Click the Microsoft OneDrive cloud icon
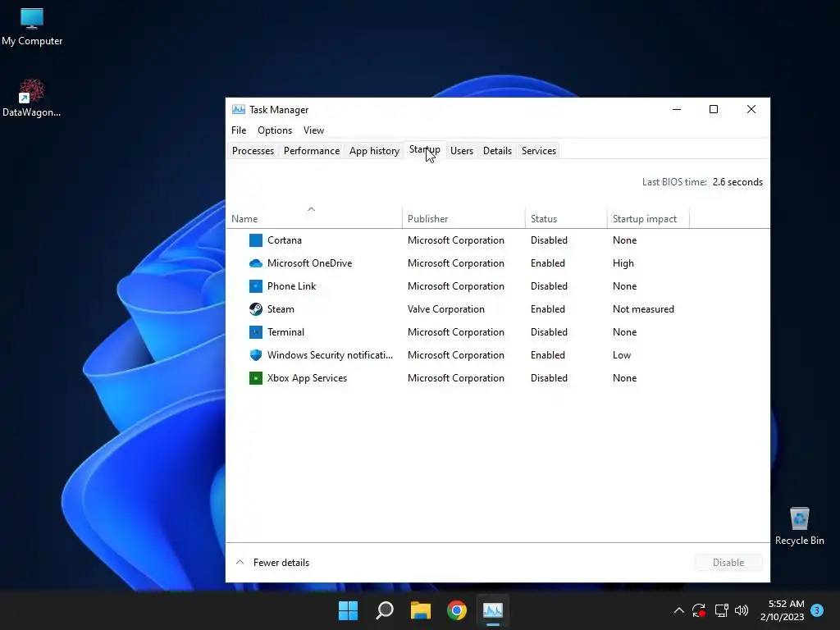Viewport: 840px width, 630px height. click(x=256, y=263)
